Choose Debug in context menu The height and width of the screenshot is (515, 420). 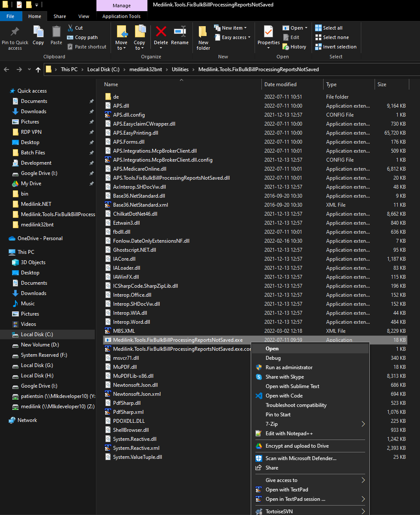pyautogui.click(x=309, y=358)
